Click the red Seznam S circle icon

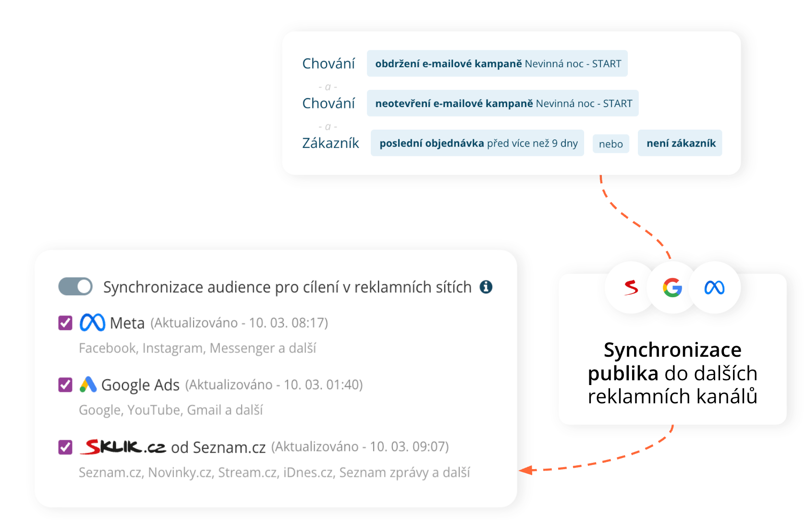tap(631, 288)
